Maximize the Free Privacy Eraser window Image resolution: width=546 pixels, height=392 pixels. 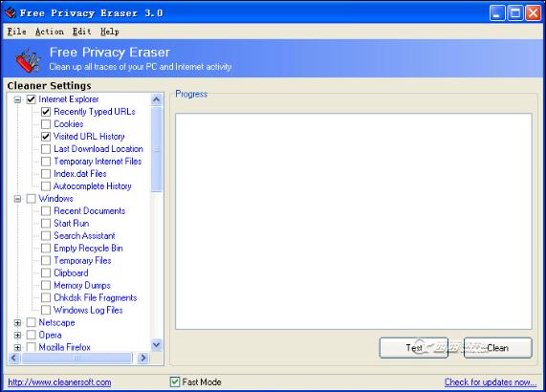tap(515, 13)
